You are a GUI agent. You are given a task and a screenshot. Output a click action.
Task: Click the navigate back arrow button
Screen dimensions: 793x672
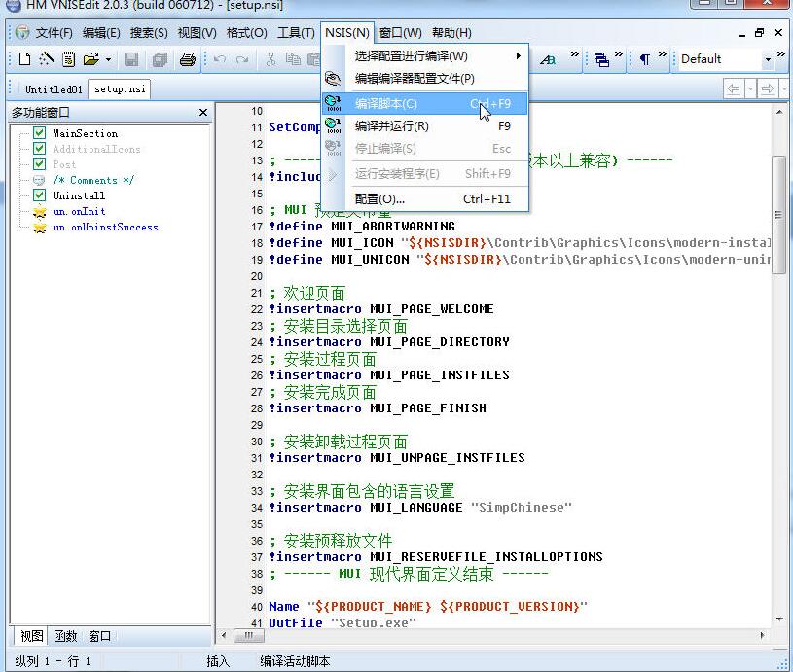(x=734, y=89)
